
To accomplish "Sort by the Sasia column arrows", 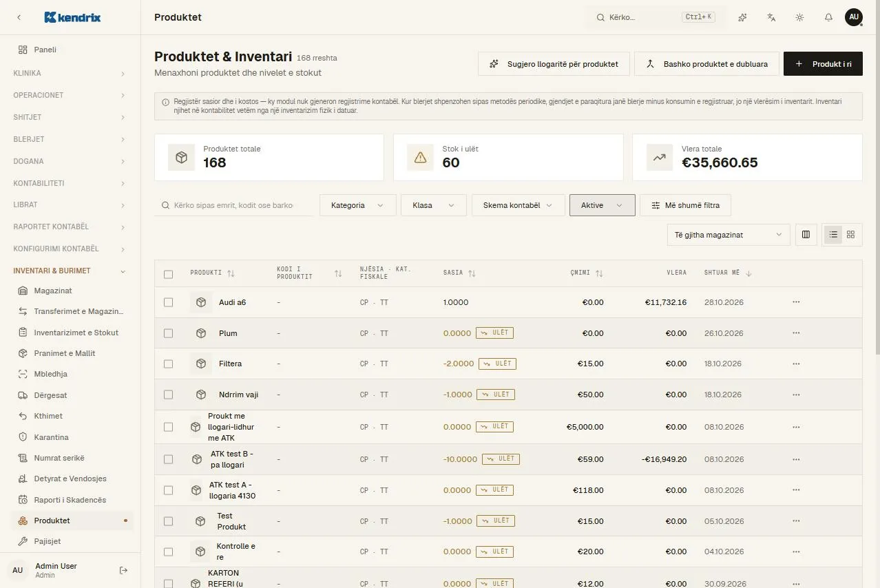I will pos(472,273).
